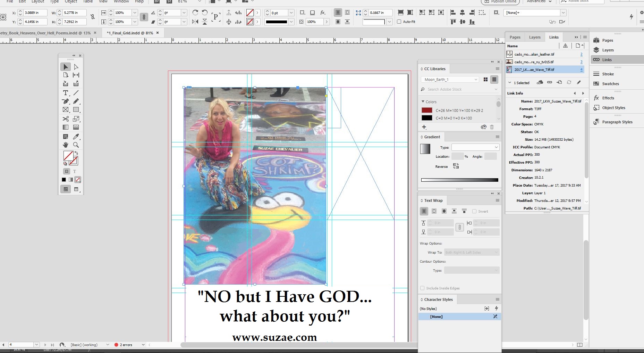Collapse the Colors section in CC Libraries

pos(423,102)
